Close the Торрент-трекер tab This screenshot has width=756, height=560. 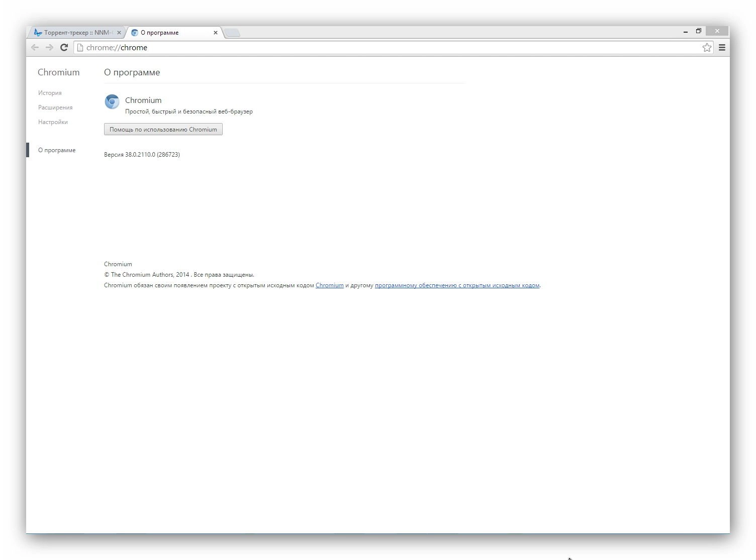click(119, 33)
